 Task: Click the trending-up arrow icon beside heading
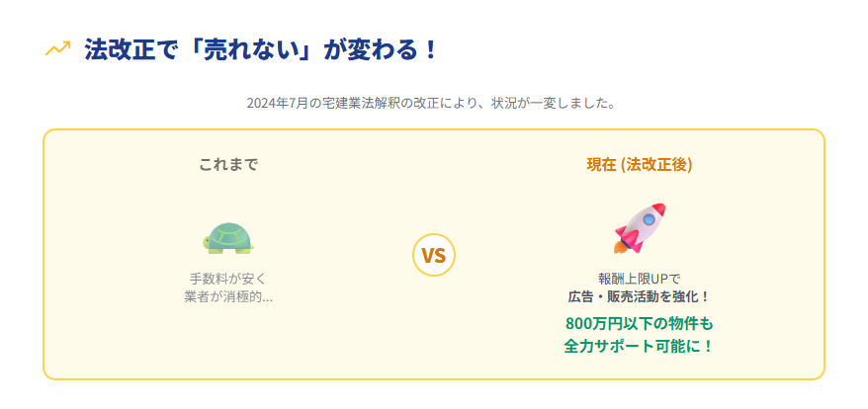pyautogui.click(x=57, y=49)
